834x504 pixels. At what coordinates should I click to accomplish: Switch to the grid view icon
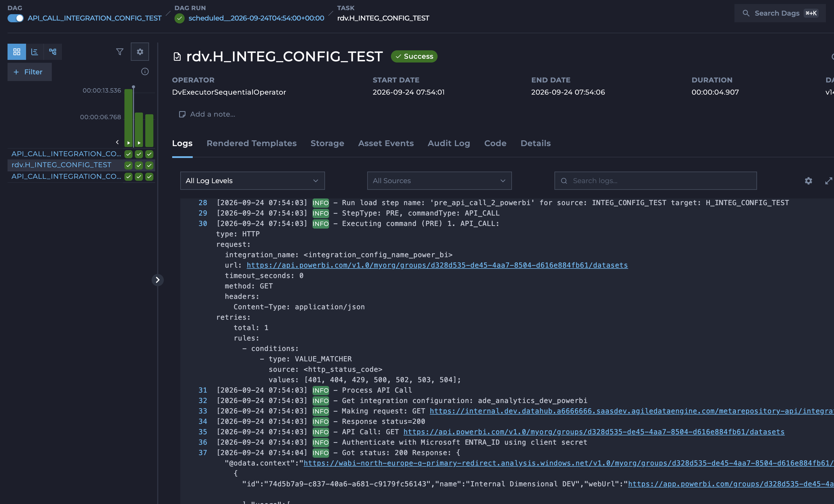pyautogui.click(x=16, y=52)
